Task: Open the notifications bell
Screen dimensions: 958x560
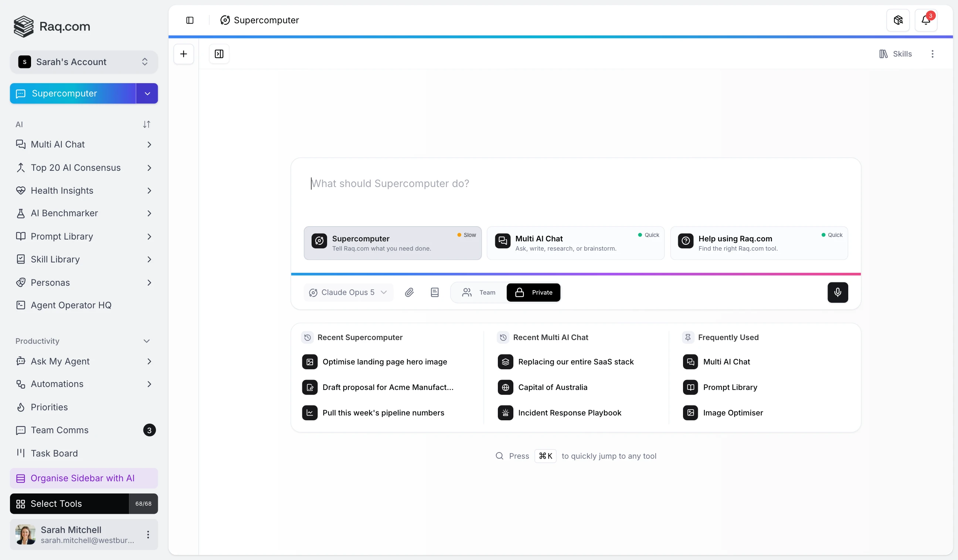Action: click(926, 20)
